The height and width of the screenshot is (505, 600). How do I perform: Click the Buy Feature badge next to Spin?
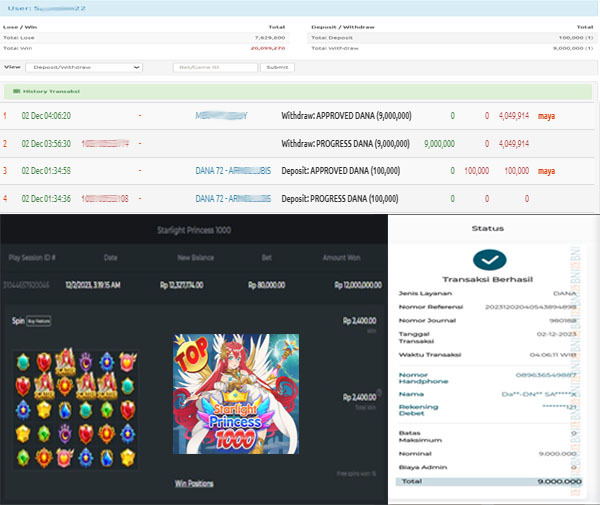click(39, 321)
